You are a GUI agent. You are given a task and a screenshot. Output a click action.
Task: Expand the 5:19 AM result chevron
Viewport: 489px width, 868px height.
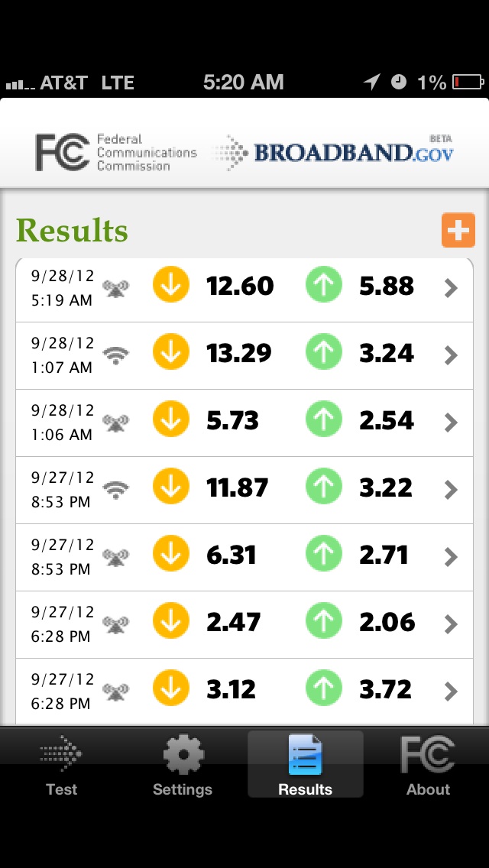pyautogui.click(x=451, y=288)
